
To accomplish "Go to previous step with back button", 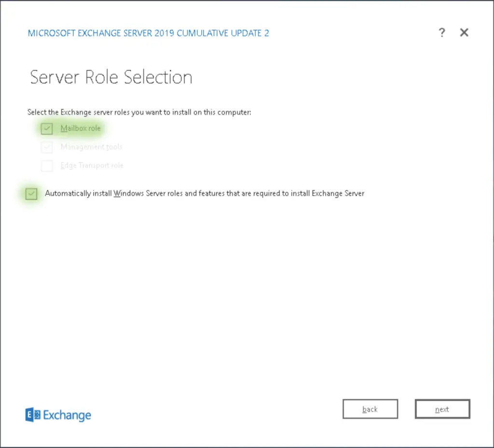I will [370, 409].
